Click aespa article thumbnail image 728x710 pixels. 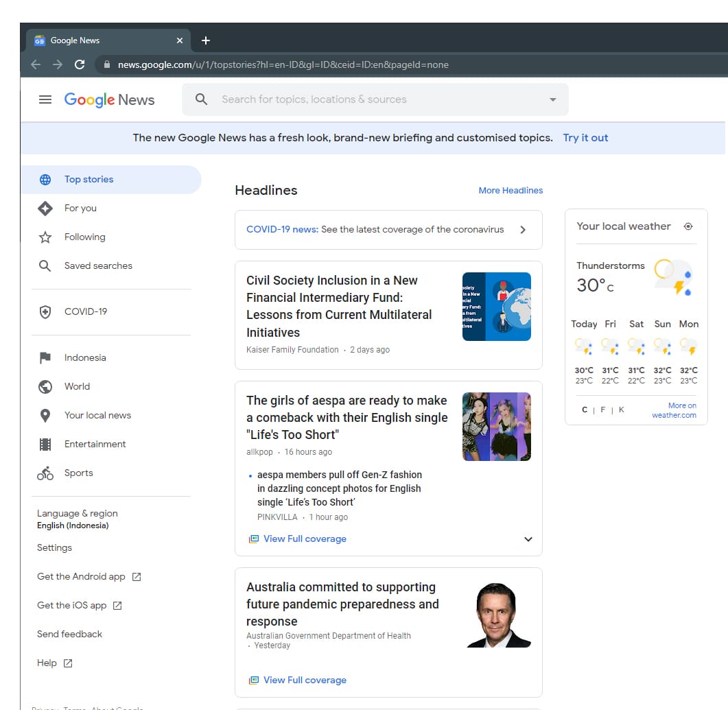pos(496,427)
